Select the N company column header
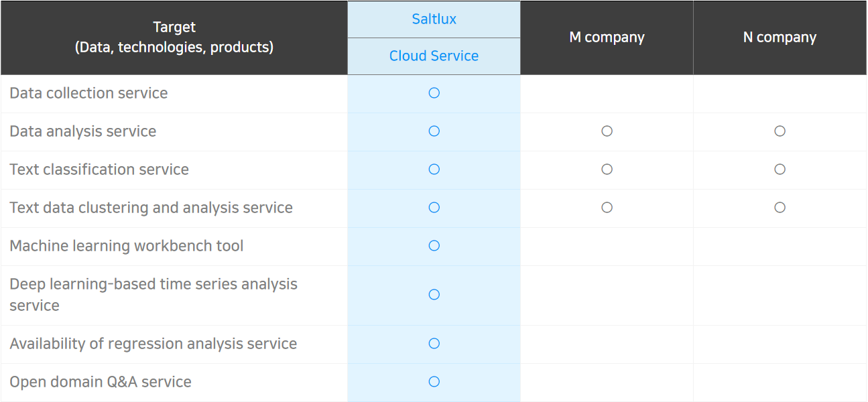Image resolution: width=868 pixels, height=402 pixels. point(780,38)
